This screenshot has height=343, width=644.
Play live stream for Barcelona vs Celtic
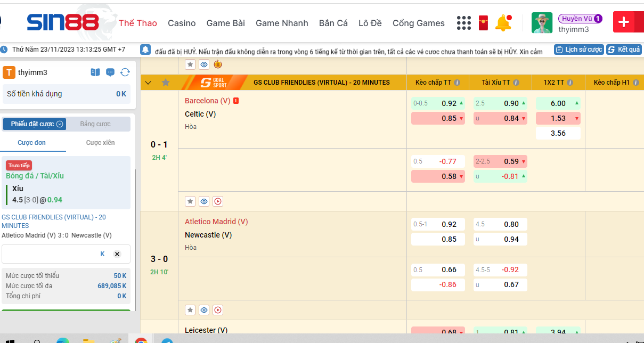click(x=218, y=201)
